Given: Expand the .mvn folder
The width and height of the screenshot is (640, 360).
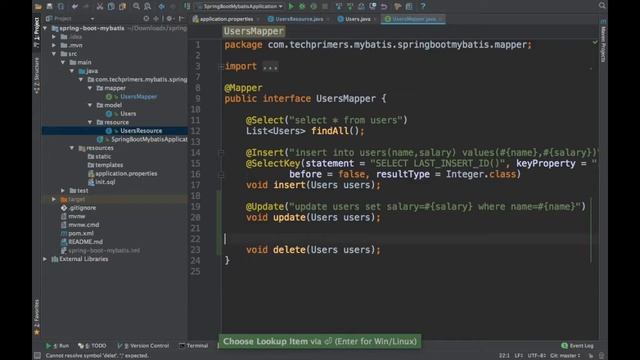Looking at the screenshot, I should [x=54, y=45].
